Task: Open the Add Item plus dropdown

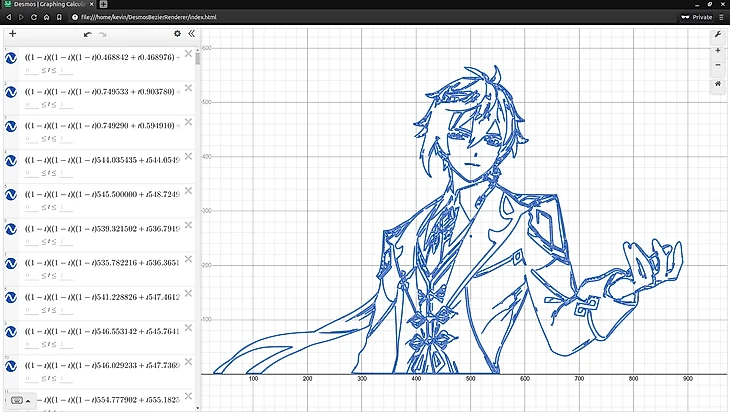Action: 12,34
